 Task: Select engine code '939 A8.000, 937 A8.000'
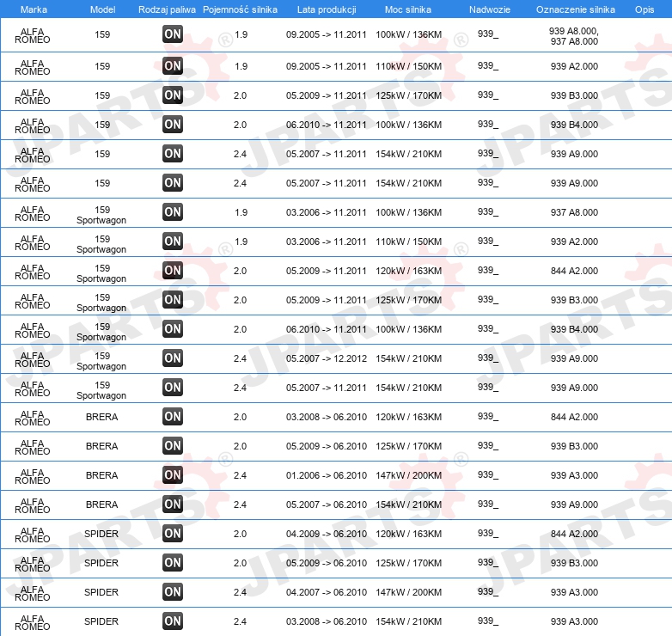[x=574, y=36]
